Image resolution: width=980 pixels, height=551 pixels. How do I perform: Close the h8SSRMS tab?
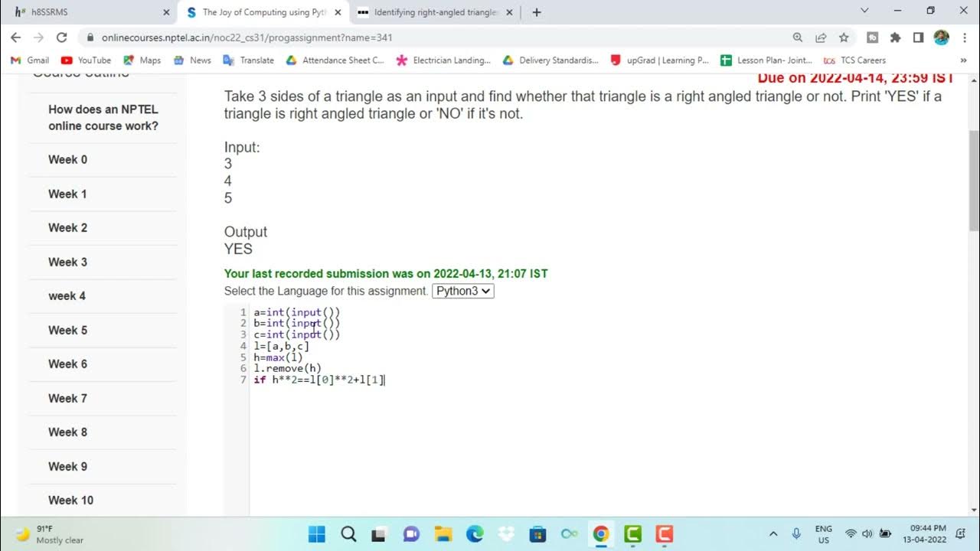pos(167,12)
